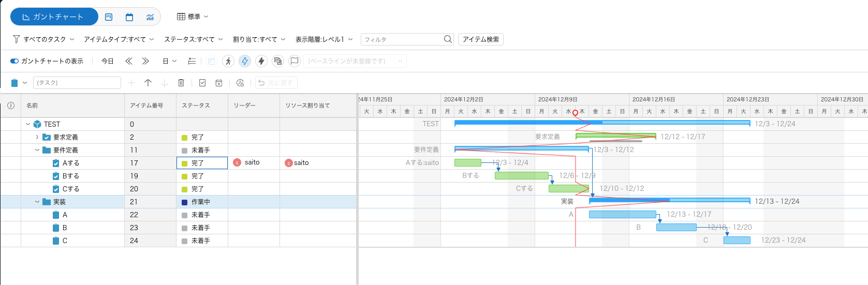Click the blue Gantt bar of task A

pos(623,214)
